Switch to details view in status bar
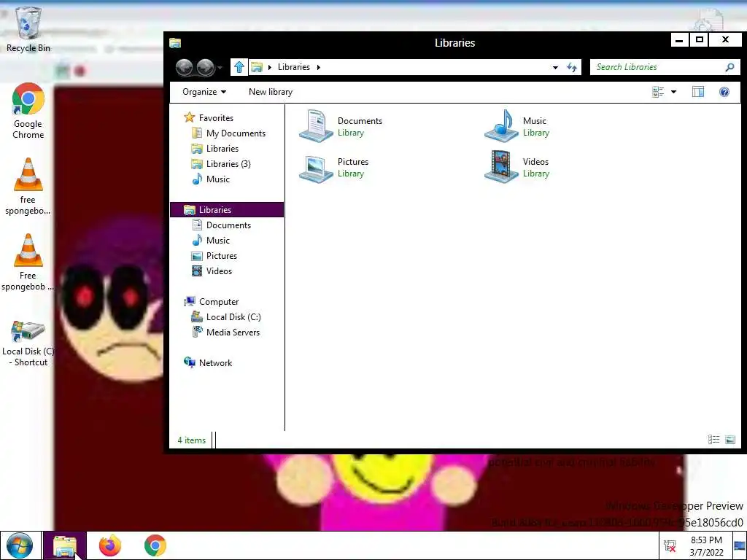Viewport: 747px width, 560px height. click(x=713, y=440)
